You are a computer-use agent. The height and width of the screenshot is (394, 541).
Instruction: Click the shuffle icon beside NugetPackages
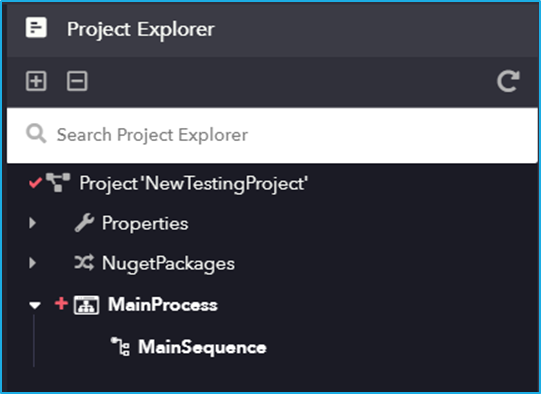coord(84,263)
